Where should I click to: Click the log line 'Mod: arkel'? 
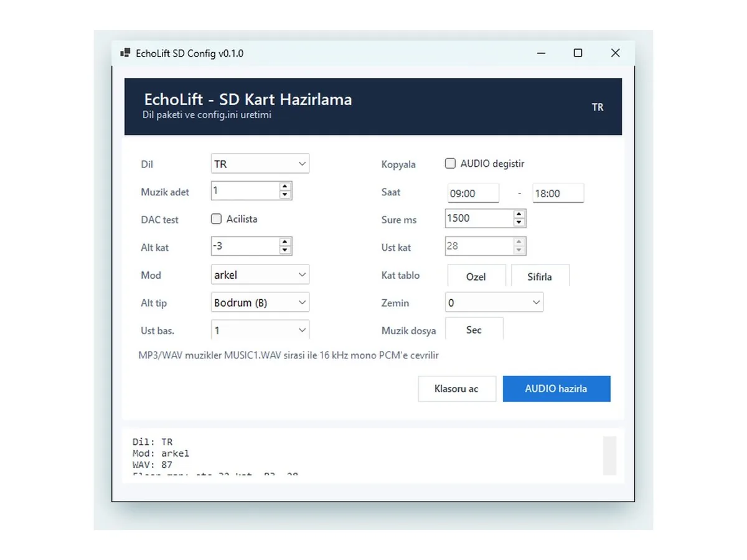coord(161,453)
